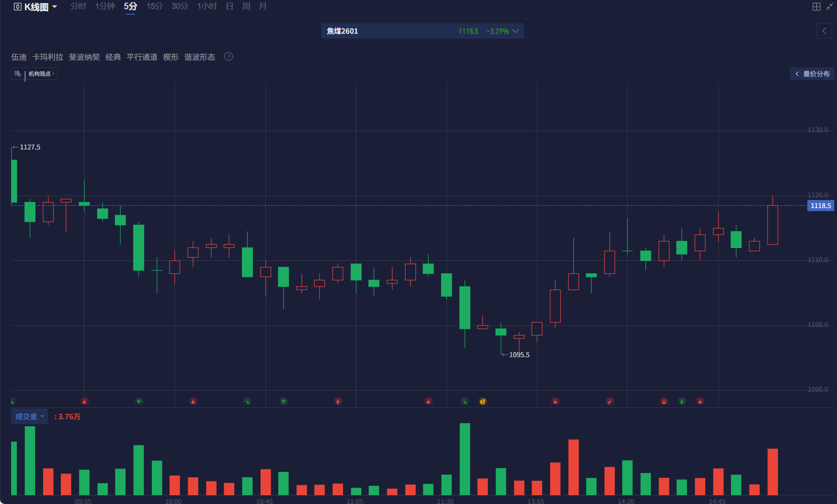The height and width of the screenshot is (504, 837).
Task: Click the collapse-window arrows icon top right
Action: point(829,7)
